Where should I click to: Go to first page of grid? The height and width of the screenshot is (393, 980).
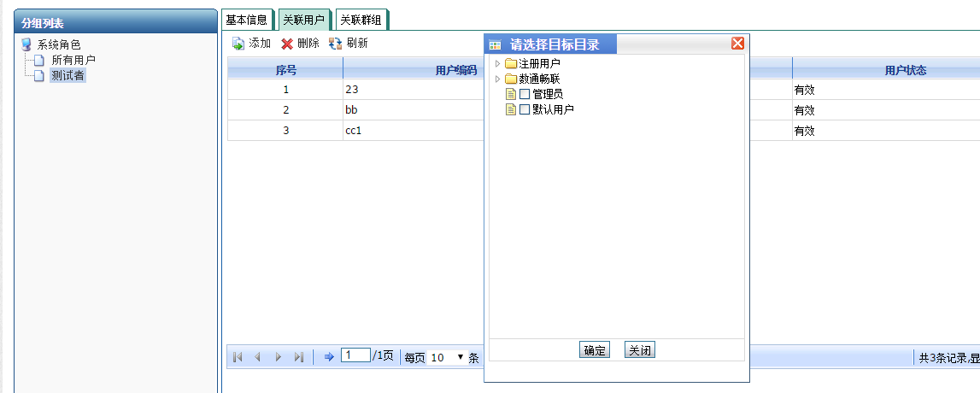click(x=238, y=357)
